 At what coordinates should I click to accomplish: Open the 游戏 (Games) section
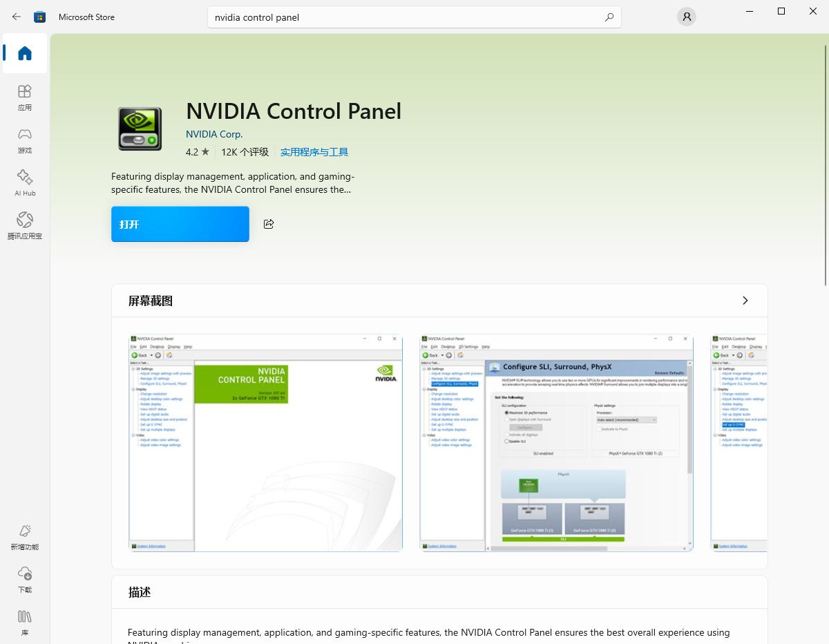pos(25,140)
